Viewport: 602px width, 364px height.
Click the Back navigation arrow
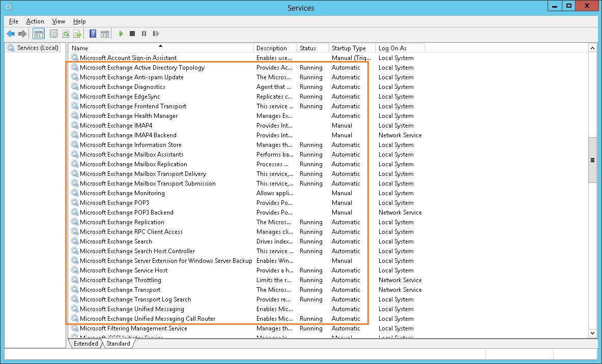point(10,34)
